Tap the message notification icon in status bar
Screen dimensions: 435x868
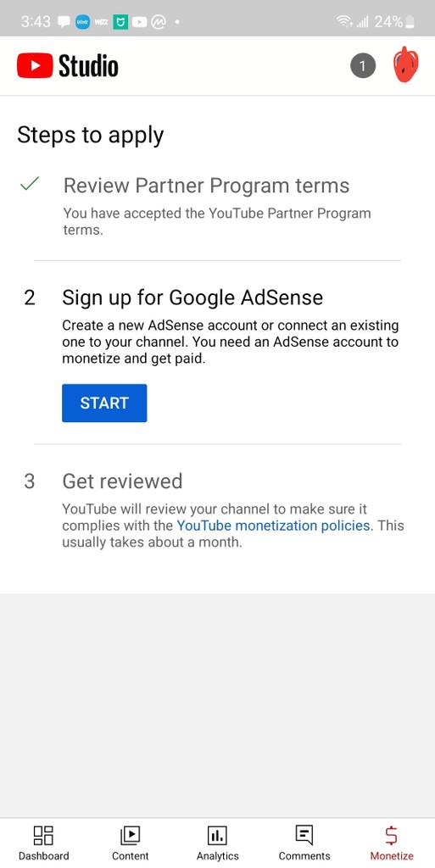pos(64,22)
